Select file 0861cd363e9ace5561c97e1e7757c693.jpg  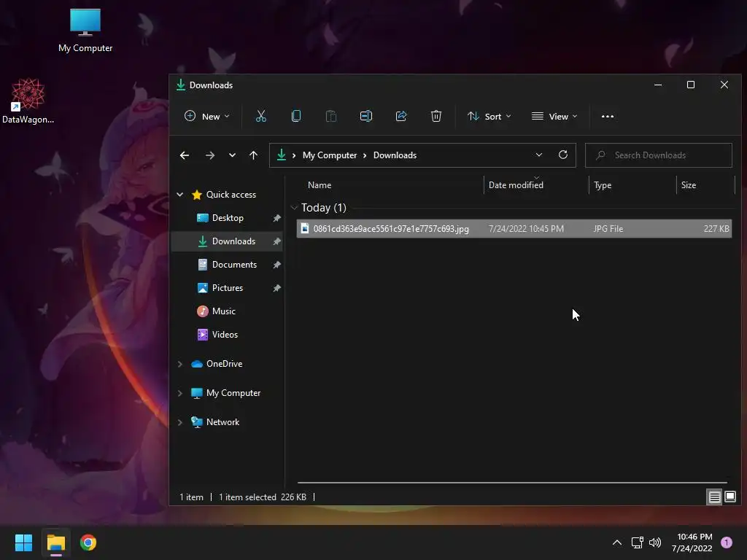click(514, 228)
